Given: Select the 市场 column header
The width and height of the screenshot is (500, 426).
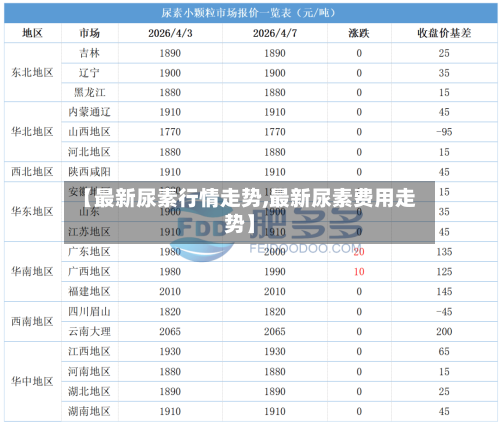Looking at the screenshot, I should tap(90, 33).
